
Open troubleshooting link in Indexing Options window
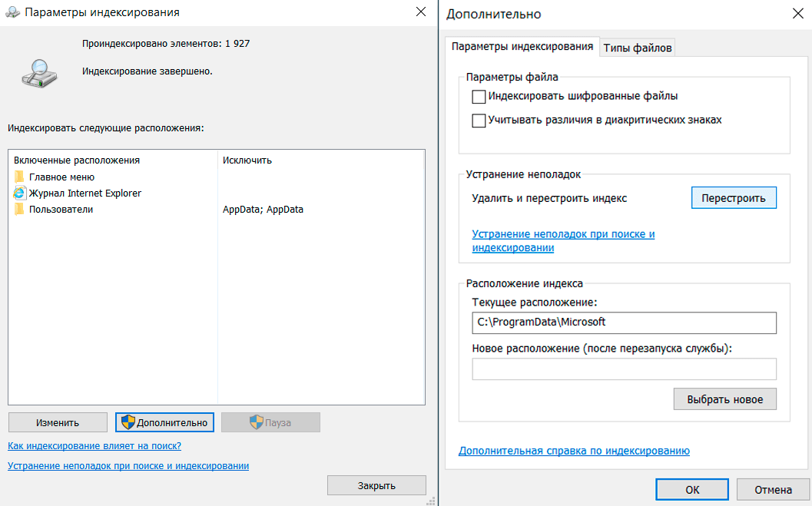(x=128, y=465)
